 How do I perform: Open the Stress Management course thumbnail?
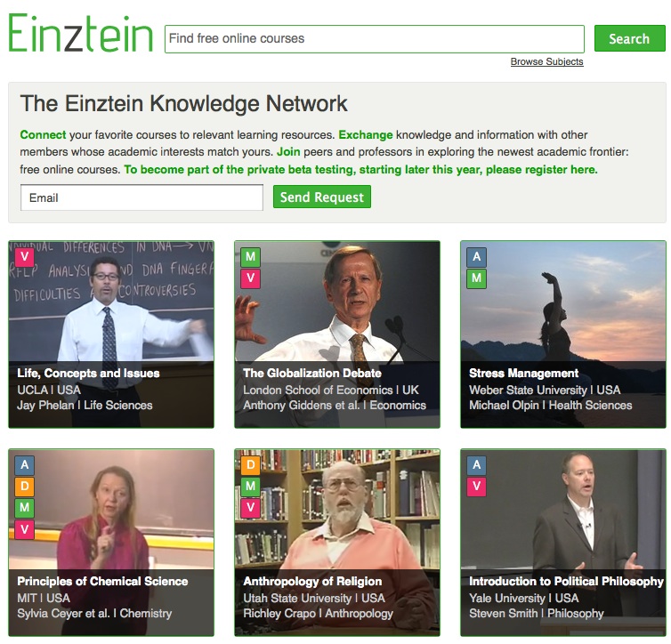tap(562, 334)
